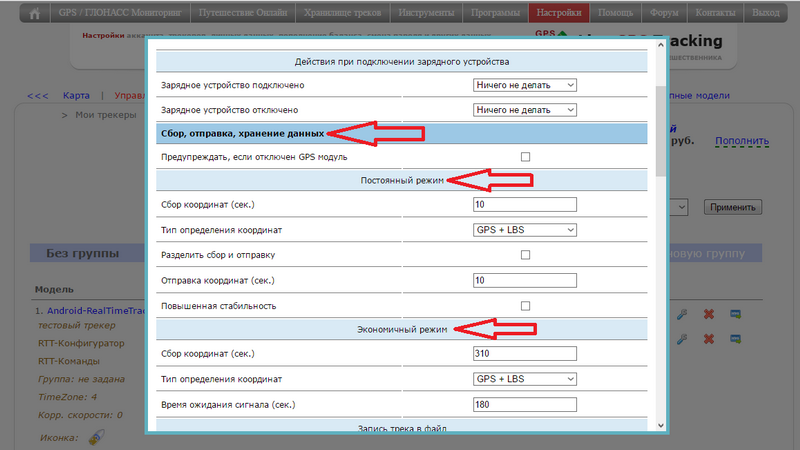
Task: Click the upper wrench settings icon
Action: point(682,314)
